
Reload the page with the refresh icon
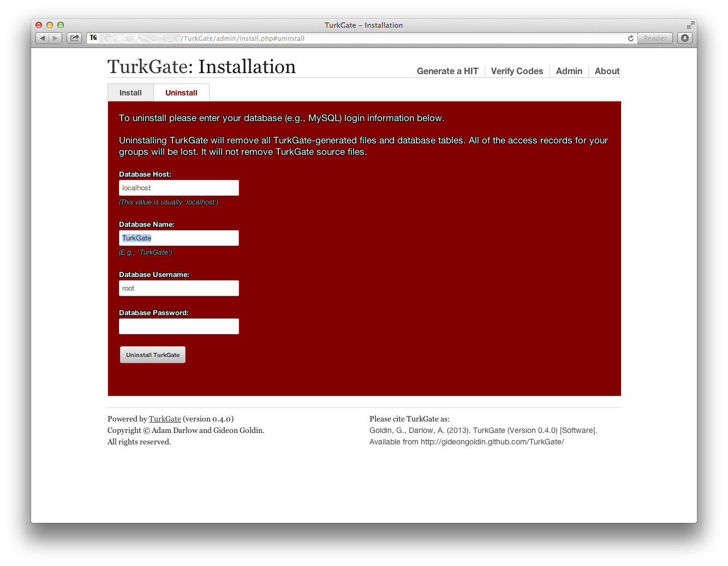[631, 38]
